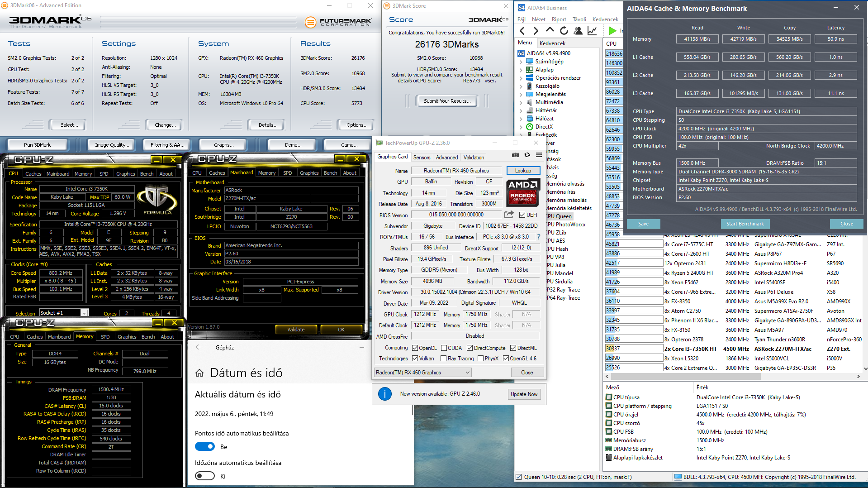
Task: Click Bus Interface question mark icon
Action: click(x=539, y=237)
